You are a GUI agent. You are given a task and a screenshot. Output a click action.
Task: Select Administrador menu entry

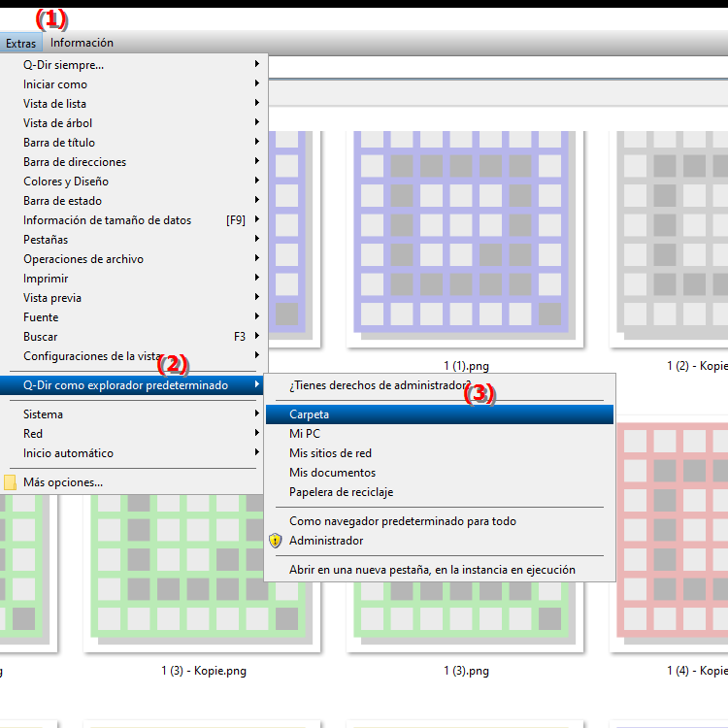[x=440, y=542]
